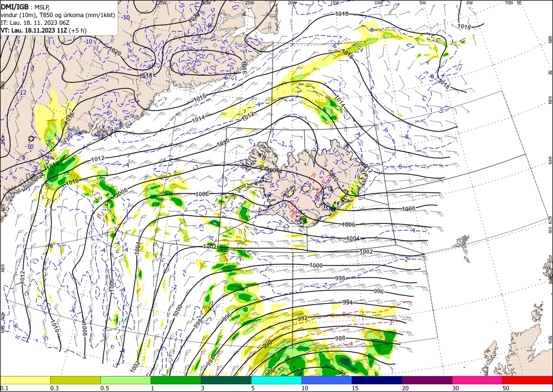The image size is (553, 392).
Task: Select the purple 20 mm legend segment
Action: [427, 380]
